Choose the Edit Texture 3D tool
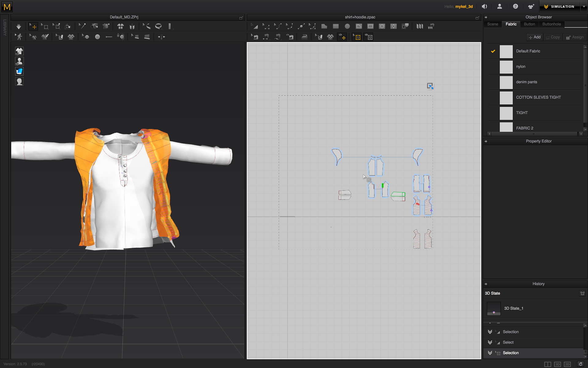The height and width of the screenshot is (368, 588). pyautogui.click(x=59, y=37)
